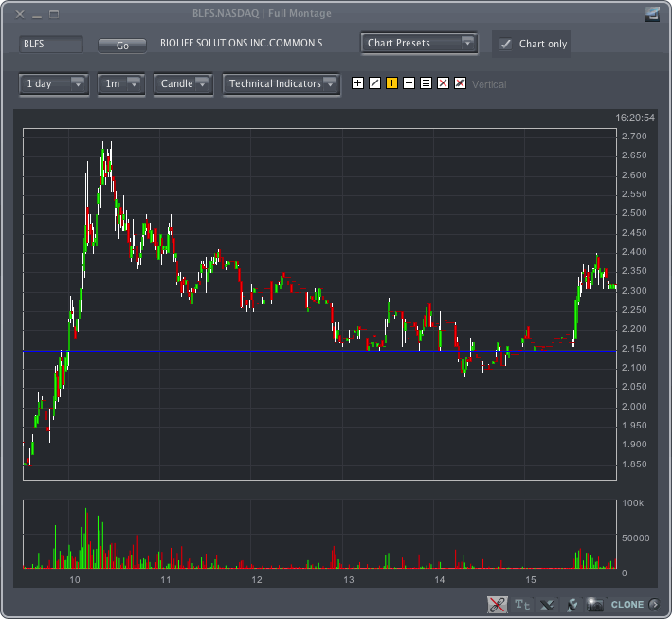Image resolution: width=672 pixels, height=619 pixels.
Task: Click the red X delete drawing icon
Action: [443, 83]
